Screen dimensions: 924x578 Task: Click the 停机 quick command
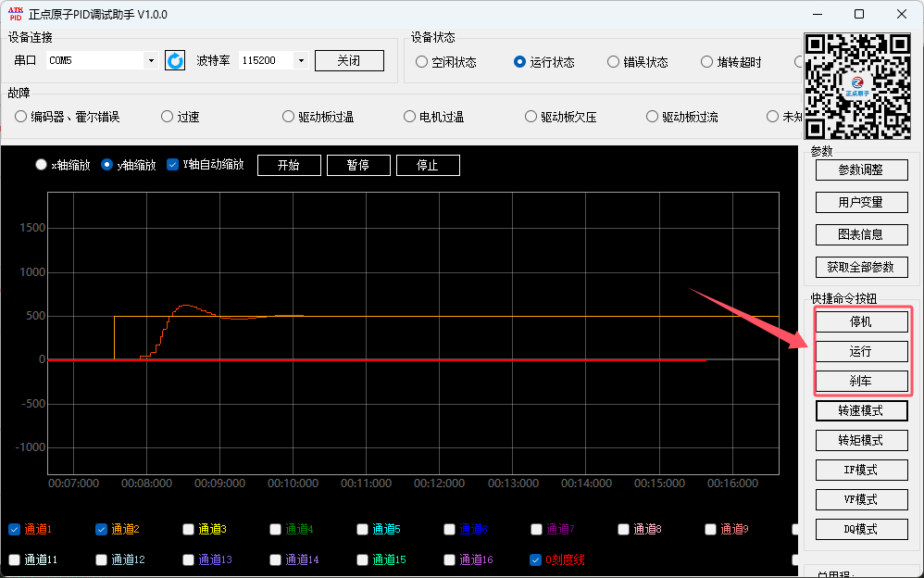tap(862, 322)
